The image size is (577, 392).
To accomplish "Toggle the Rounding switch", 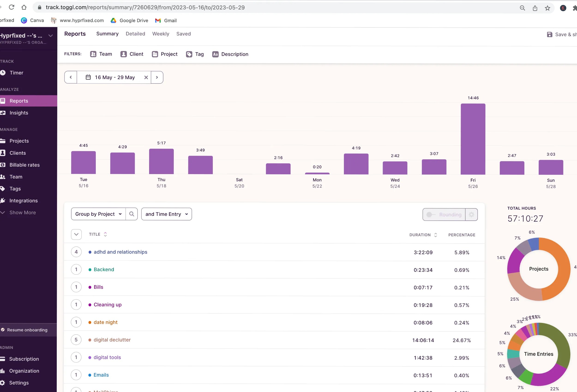I will pos(431,215).
